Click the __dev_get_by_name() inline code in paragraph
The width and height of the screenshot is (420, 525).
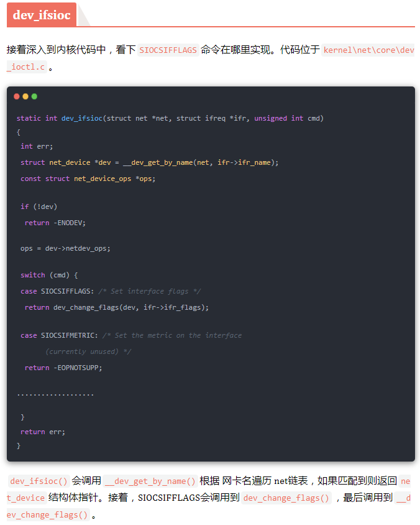150,481
